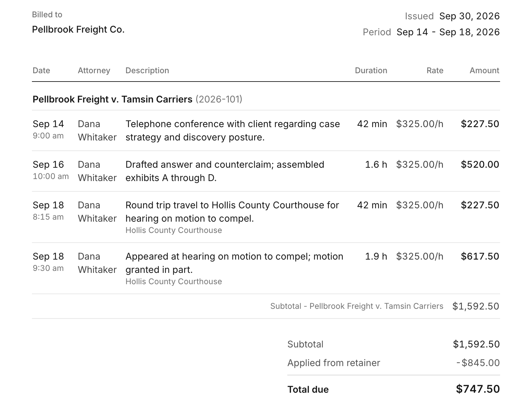Click the matter number '(2026-101)'

click(x=219, y=99)
